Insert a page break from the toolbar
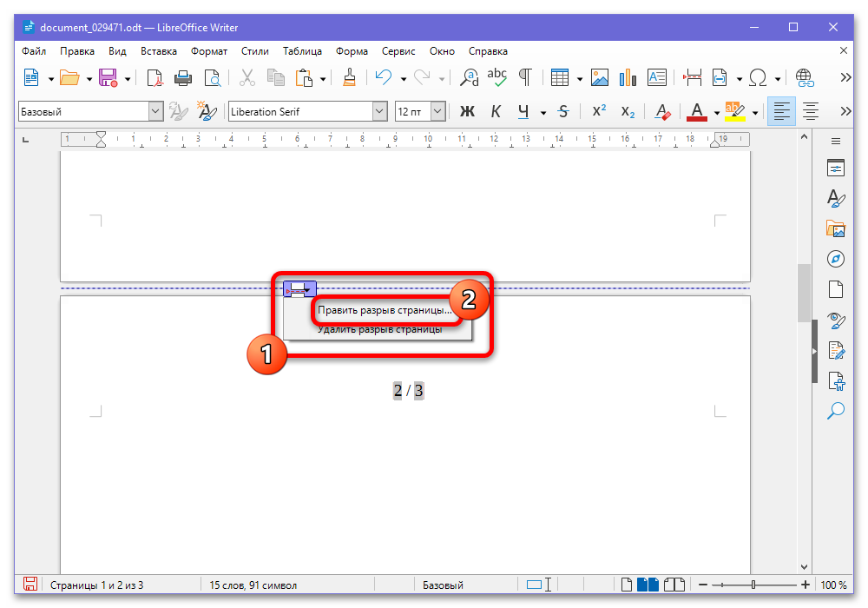 pyautogui.click(x=692, y=78)
